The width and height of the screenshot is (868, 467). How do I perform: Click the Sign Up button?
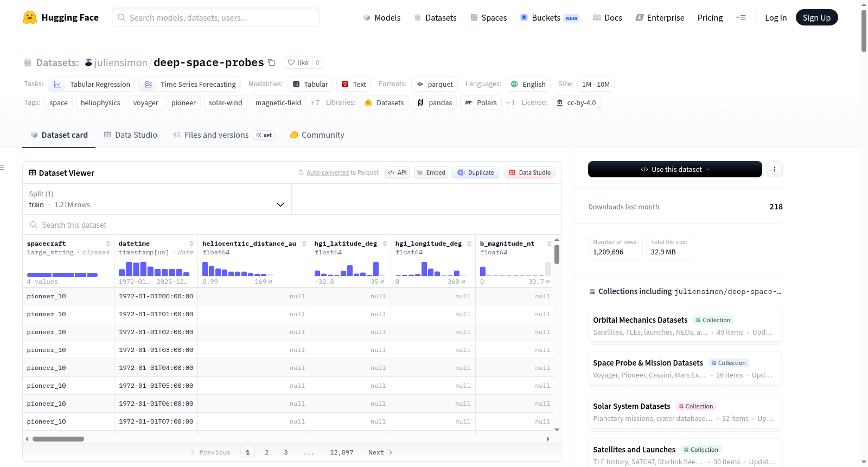816,17
